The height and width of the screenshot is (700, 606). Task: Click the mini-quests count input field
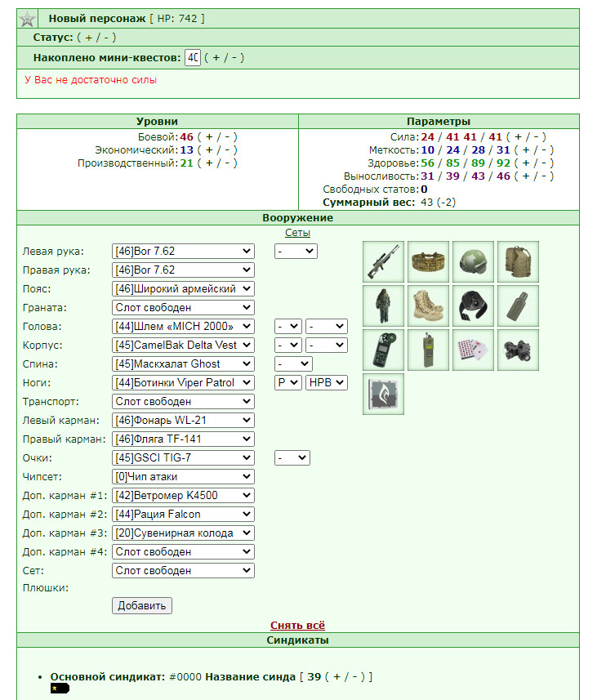tap(193, 58)
